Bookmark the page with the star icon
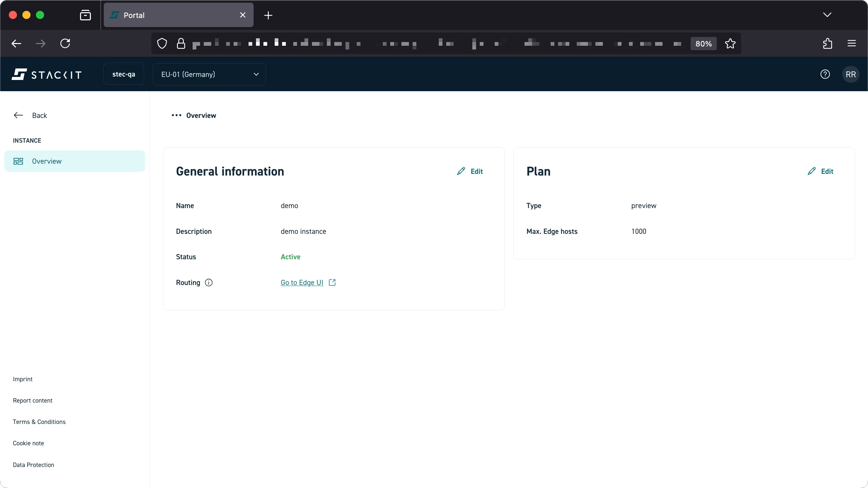 [x=730, y=43]
